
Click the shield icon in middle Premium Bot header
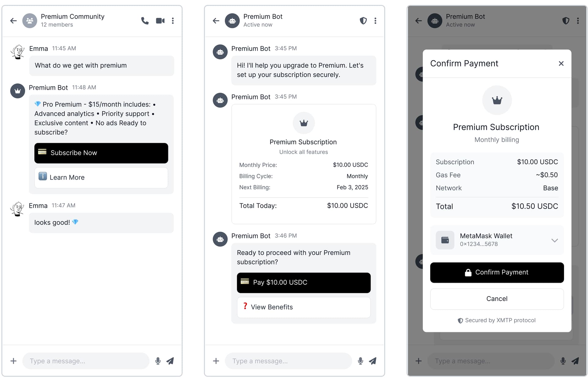[x=363, y=21]
